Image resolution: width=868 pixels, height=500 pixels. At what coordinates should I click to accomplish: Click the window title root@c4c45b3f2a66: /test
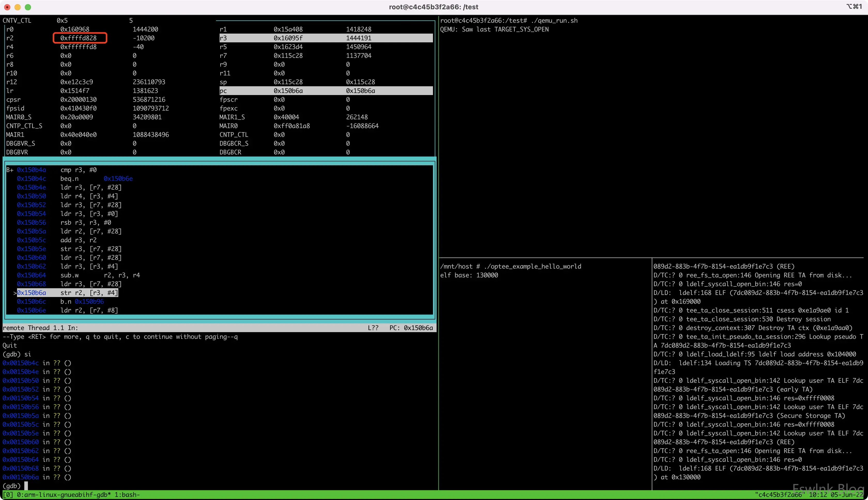[433, 7]
